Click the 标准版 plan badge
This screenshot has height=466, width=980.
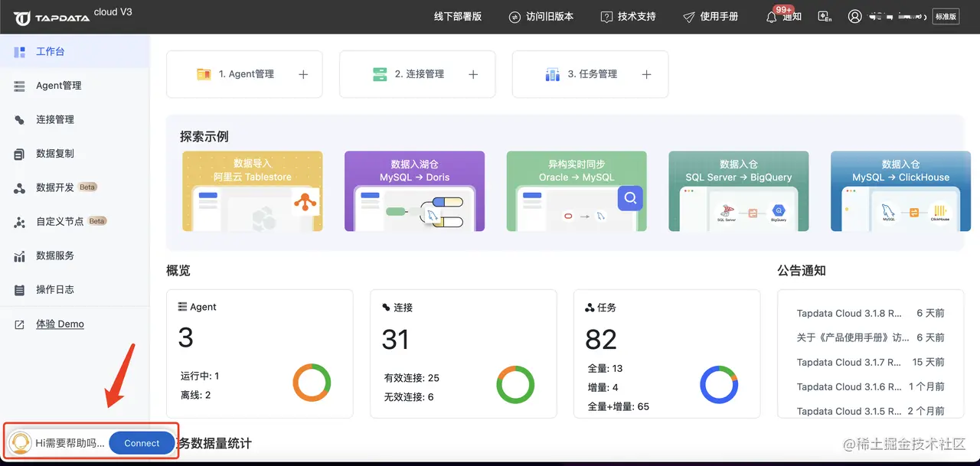946,16
